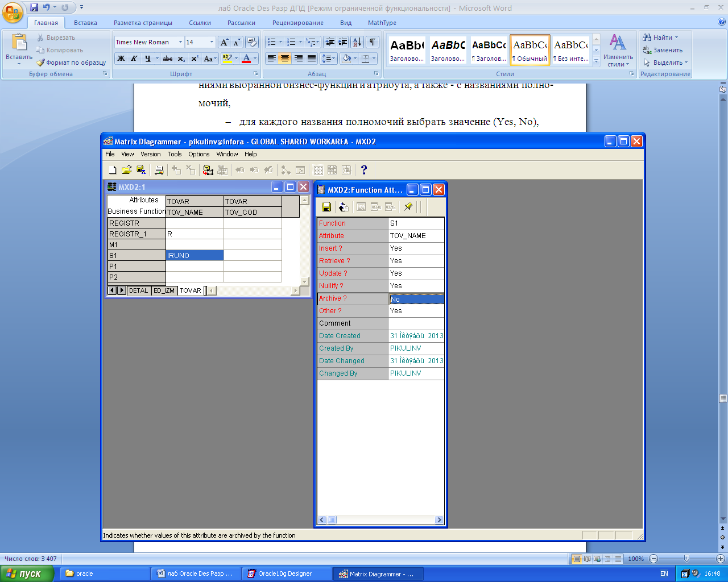Click Выделить button in Word
This screenshot has height=582, width=728.
(665, 63)
